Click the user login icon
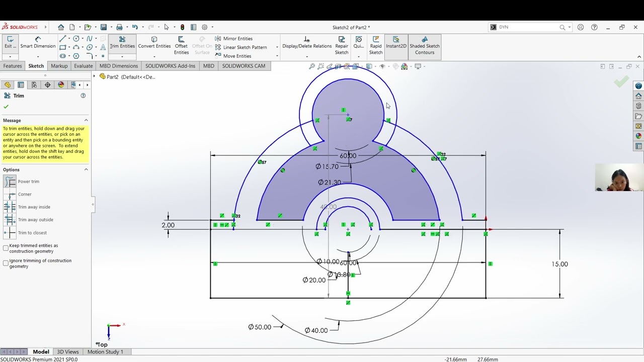 (x=581, y=27)
